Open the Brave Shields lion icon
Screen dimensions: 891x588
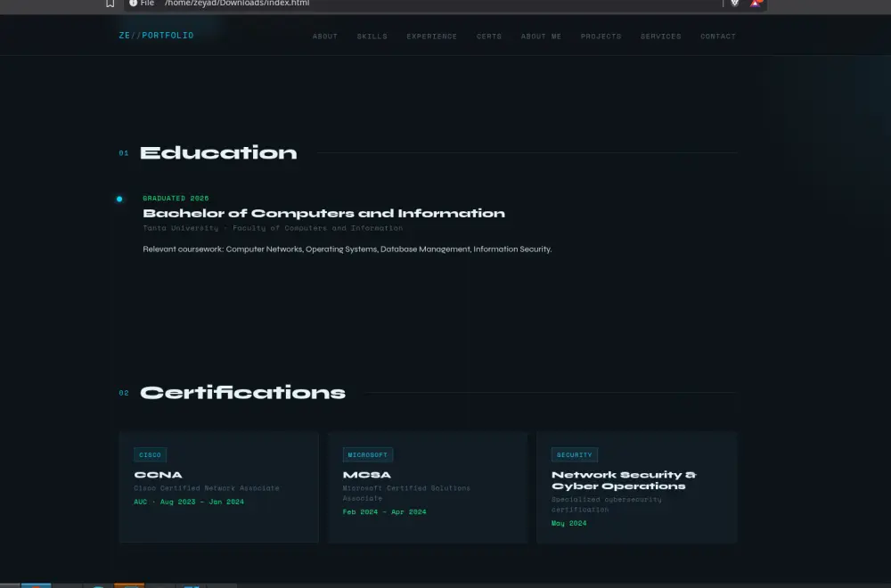735,3
